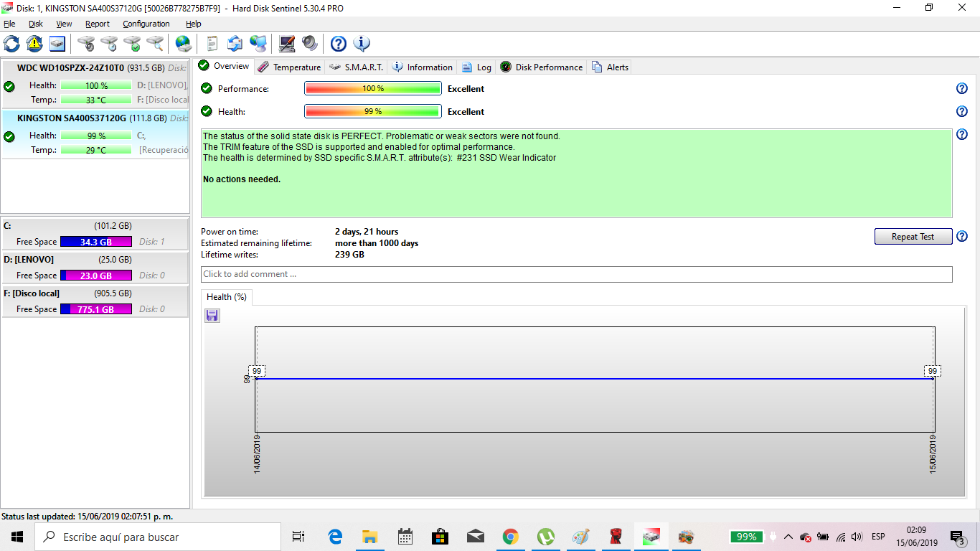Image resolution: width=980 pixels, height=551 pixels.
Task: Switch to the Temperature tab
Action: click(289, 67)
